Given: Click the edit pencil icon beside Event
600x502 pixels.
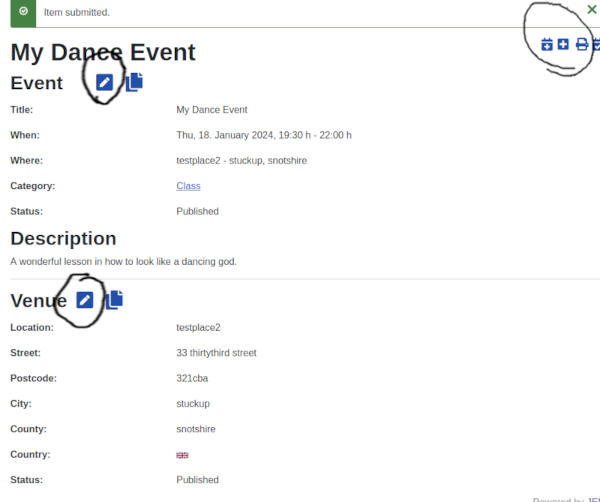Looking at the screenshot, I should click(104, 82).
